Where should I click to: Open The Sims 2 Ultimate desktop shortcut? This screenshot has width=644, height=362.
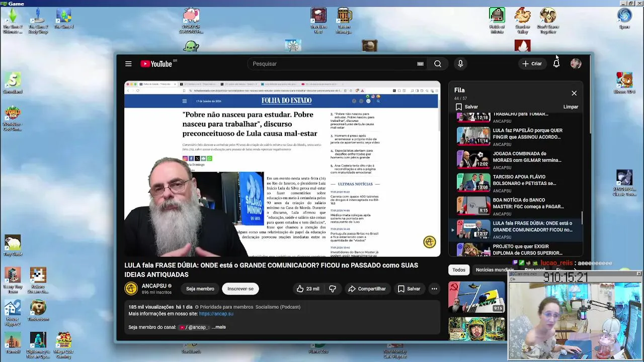(13, 21)
